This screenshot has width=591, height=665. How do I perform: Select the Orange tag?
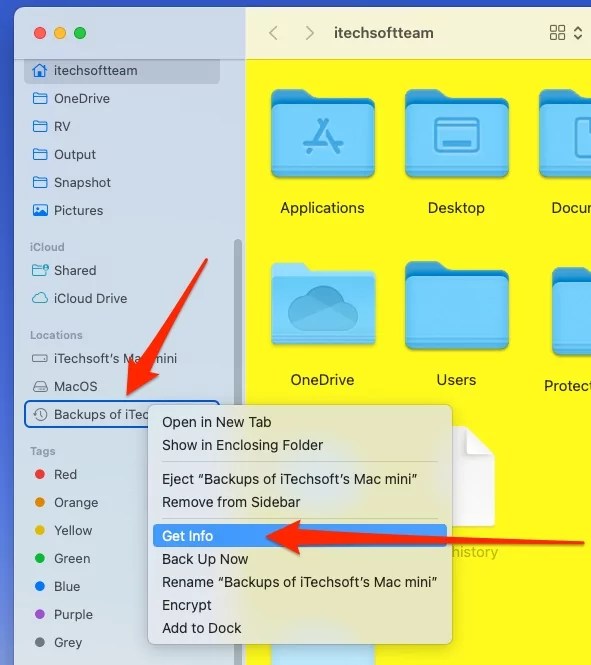pos(66,502)
